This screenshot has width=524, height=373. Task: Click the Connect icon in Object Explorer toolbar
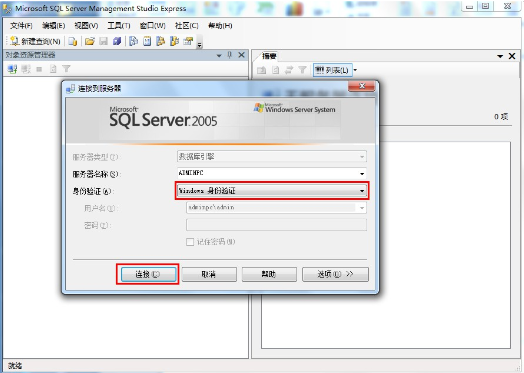coord(13,69)
